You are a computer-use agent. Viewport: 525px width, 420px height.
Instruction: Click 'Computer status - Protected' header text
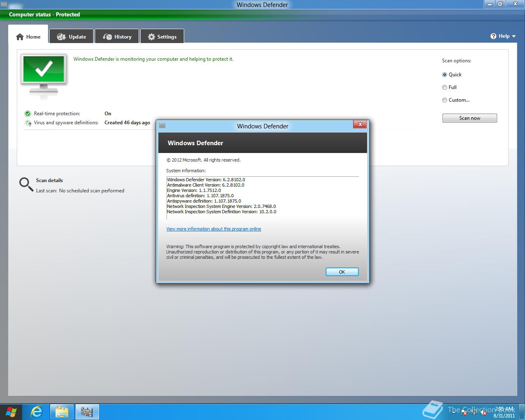click(44, 14)
